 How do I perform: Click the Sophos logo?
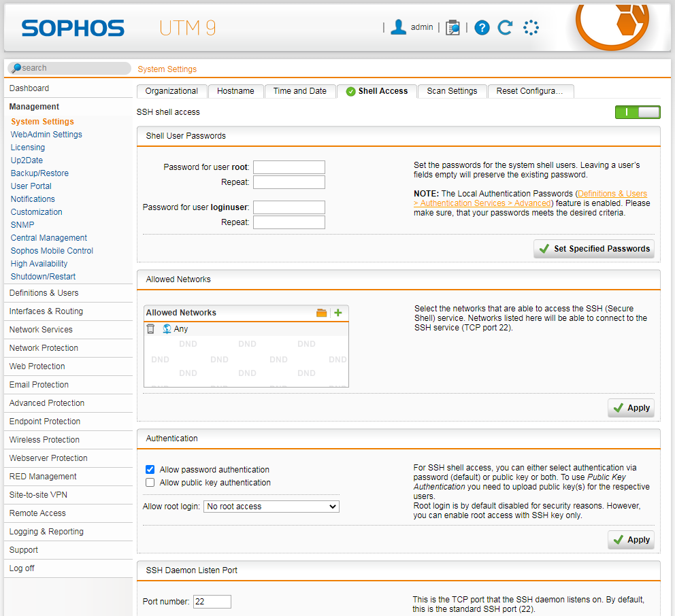coord(73,29)
